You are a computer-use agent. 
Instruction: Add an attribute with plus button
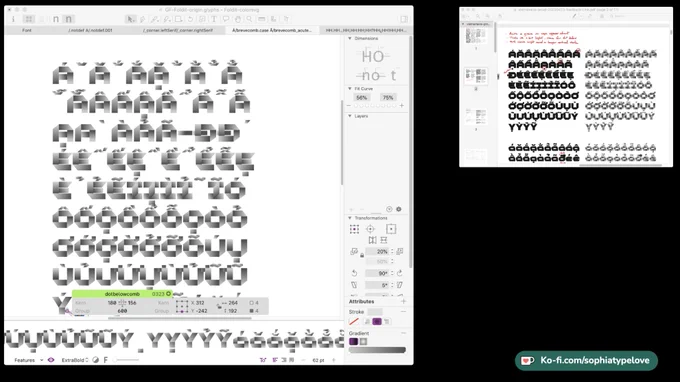[x=403, y=301]
